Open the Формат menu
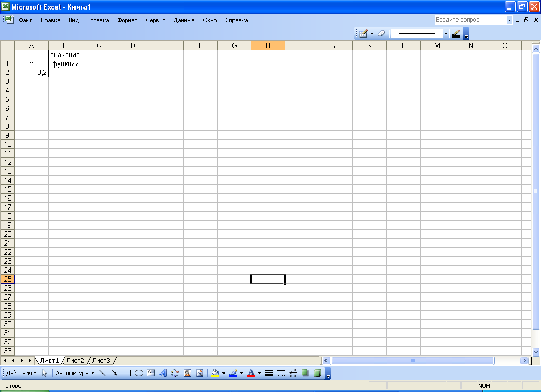 click(x=127, y=20)
